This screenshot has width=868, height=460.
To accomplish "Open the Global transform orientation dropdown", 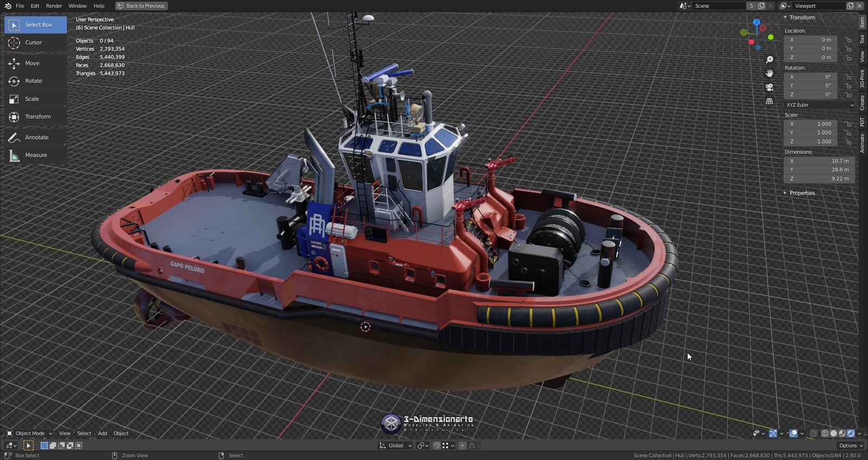I will point(395,445).
